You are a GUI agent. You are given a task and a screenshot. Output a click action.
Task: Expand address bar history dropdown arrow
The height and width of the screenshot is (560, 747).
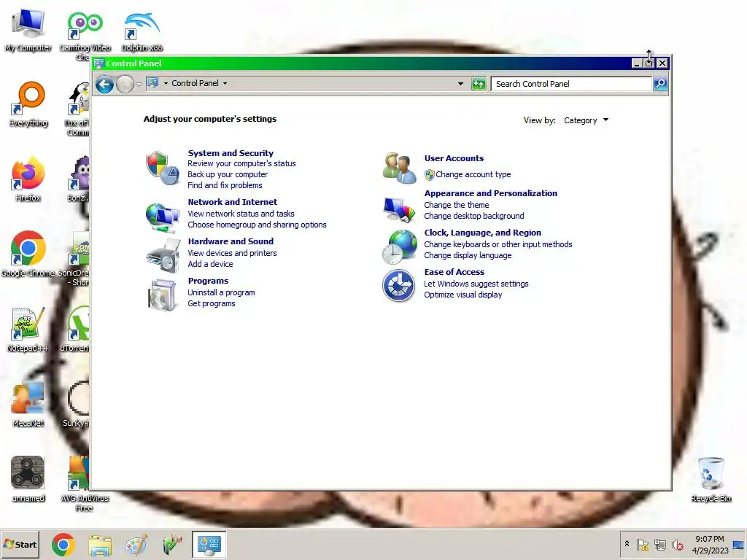(460, 84)
